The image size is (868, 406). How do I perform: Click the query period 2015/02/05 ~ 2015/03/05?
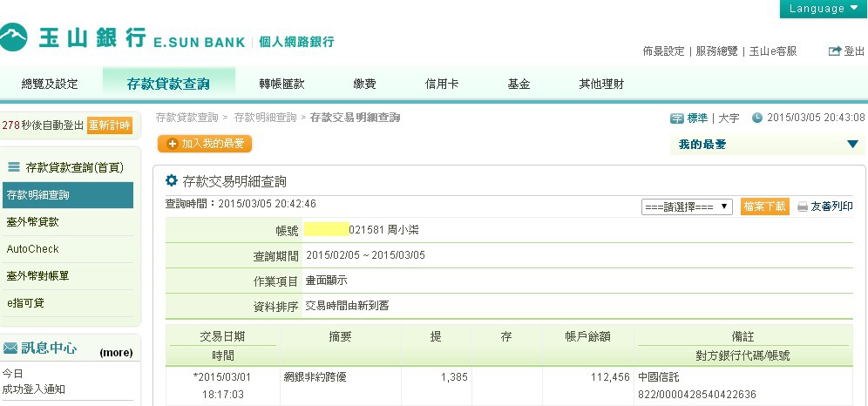[x=365, y=255]
